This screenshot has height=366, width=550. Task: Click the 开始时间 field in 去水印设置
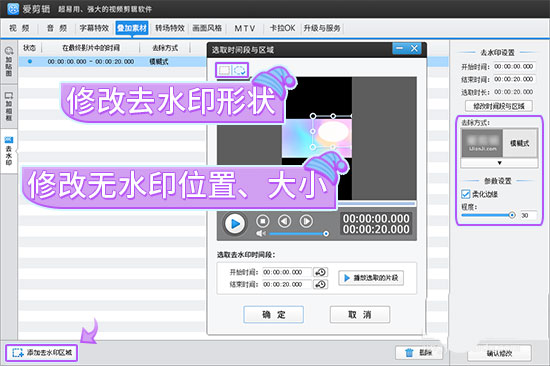(514, 67)
